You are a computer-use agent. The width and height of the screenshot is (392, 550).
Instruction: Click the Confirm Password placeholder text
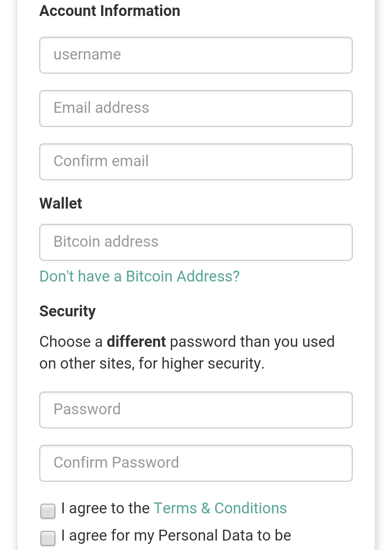[116, 463]
